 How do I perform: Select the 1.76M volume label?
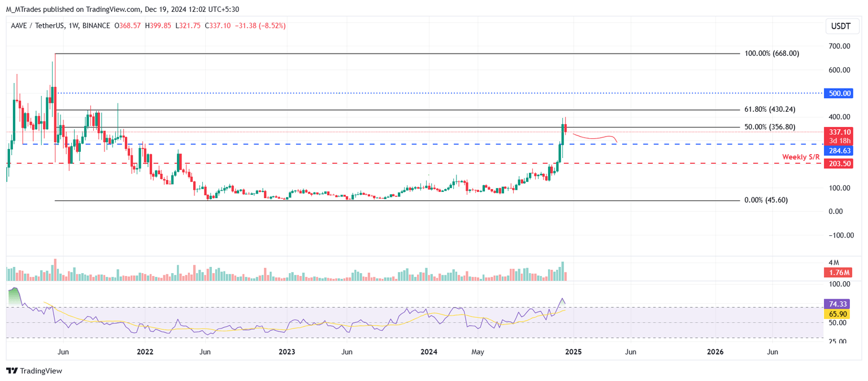click(x=839, y=273)
